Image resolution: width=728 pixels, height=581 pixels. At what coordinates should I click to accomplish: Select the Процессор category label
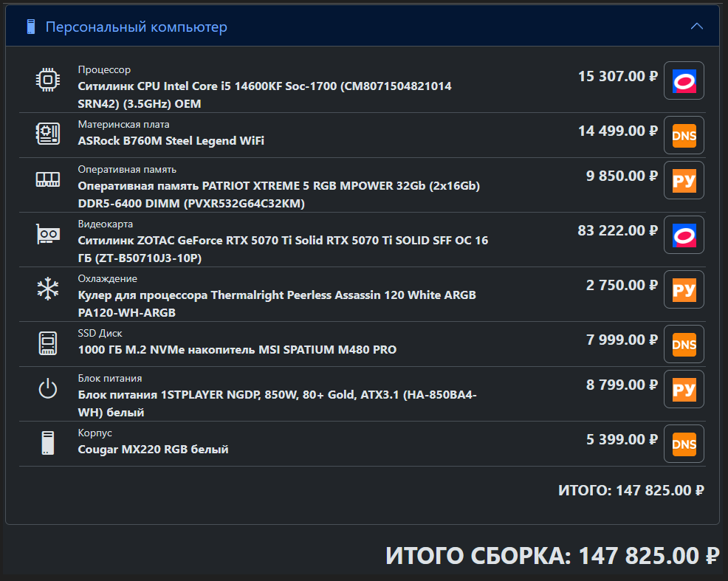coord(104,69)
